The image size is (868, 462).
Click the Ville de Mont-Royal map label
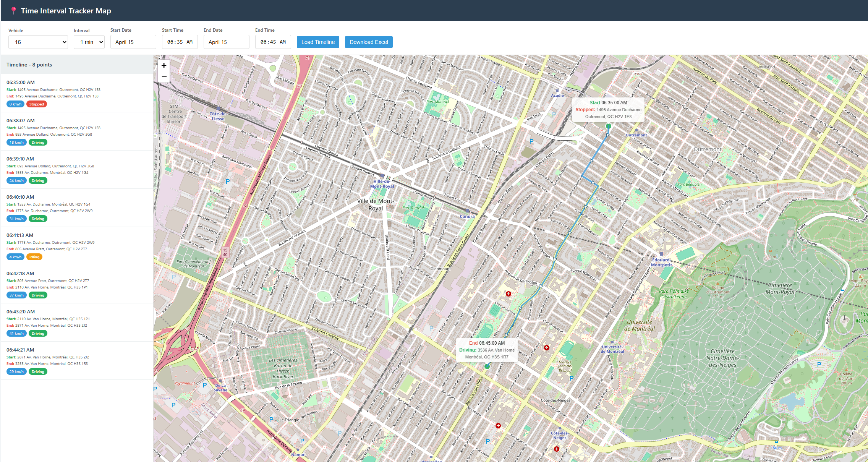point(376,205)
